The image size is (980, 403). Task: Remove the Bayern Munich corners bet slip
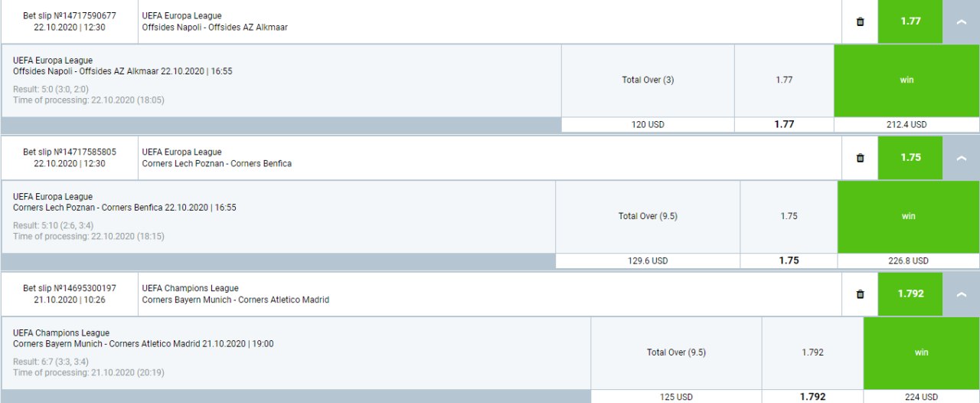click(x=860, y=294)
